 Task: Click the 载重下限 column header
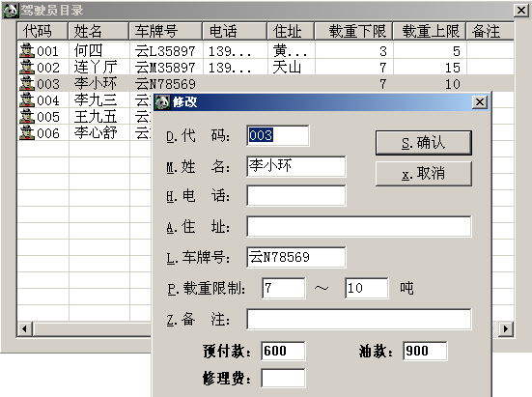pyautogui.click(x=353, y=31)
